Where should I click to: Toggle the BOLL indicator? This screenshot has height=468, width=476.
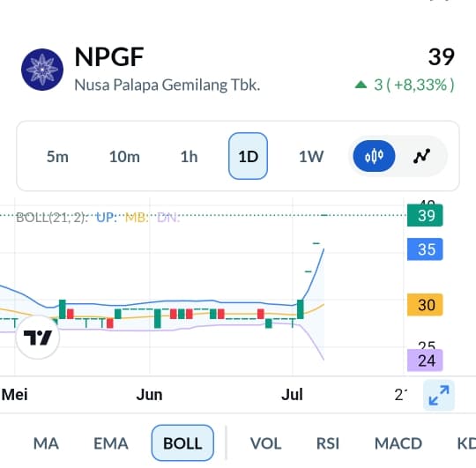[182, 442]
